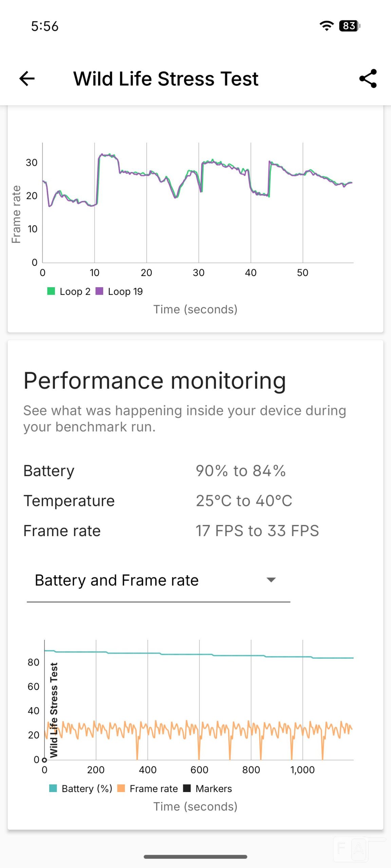Tap the Wi-Fi status icon
The image size is (391, 868).
click(327, 26)
